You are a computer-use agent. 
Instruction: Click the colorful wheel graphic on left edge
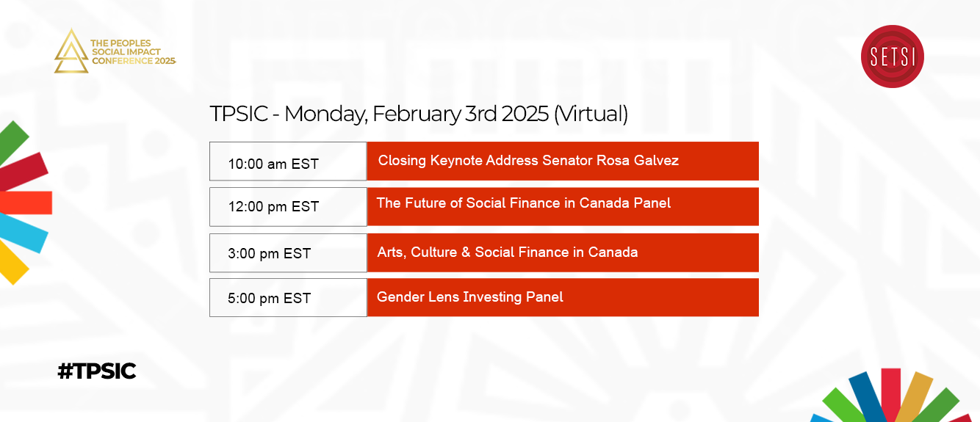tap(24, 202)
